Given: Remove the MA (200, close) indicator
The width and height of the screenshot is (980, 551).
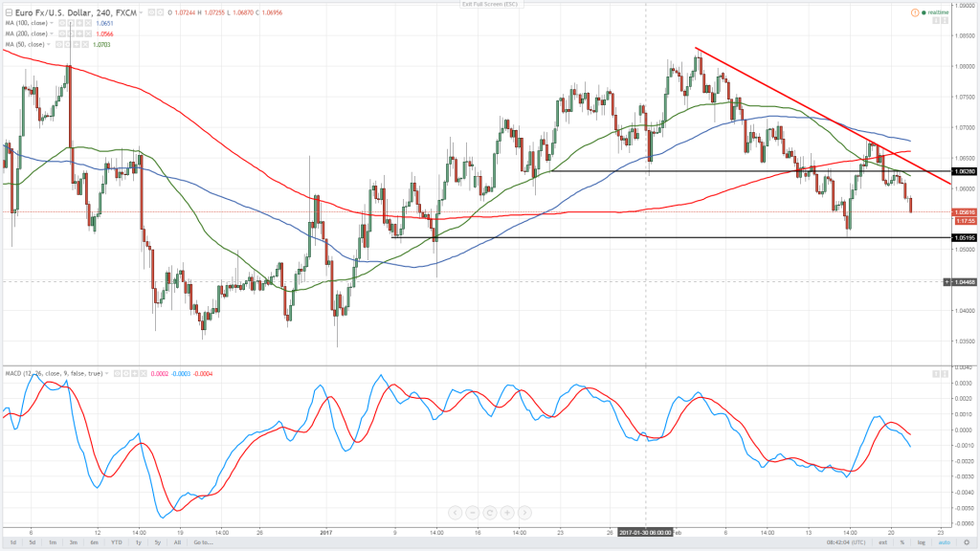Looking at the screenshot, I should point(88,33).
